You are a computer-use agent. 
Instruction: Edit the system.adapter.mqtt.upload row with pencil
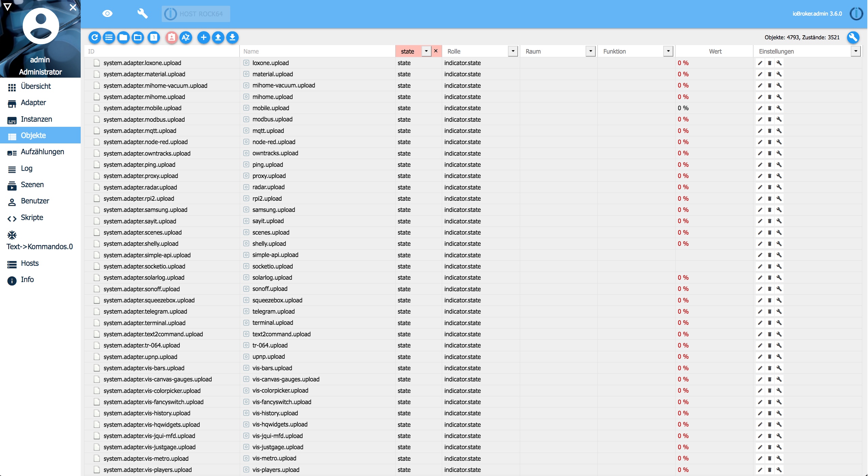click(760, 131)
